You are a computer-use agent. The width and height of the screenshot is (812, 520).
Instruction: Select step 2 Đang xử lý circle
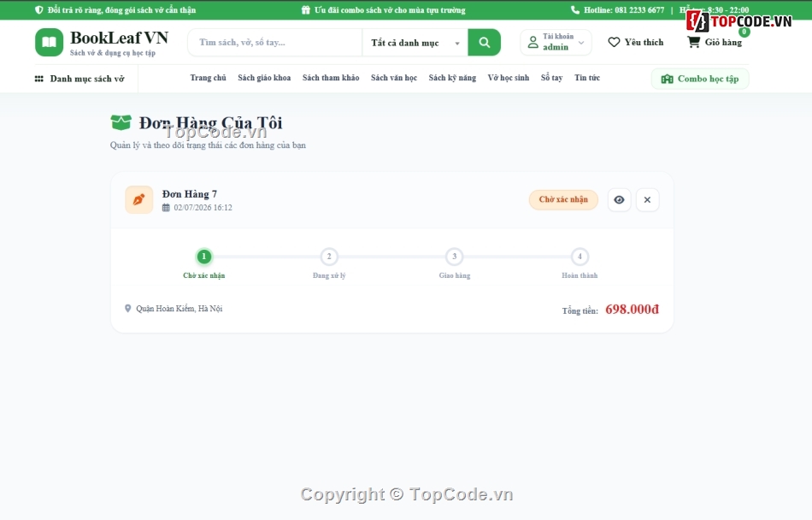[x=329, y=257]
